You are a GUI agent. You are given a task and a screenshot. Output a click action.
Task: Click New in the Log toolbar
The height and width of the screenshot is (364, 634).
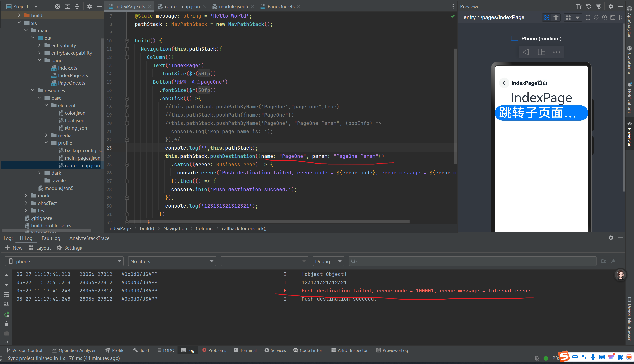click(x=14, y=248)
